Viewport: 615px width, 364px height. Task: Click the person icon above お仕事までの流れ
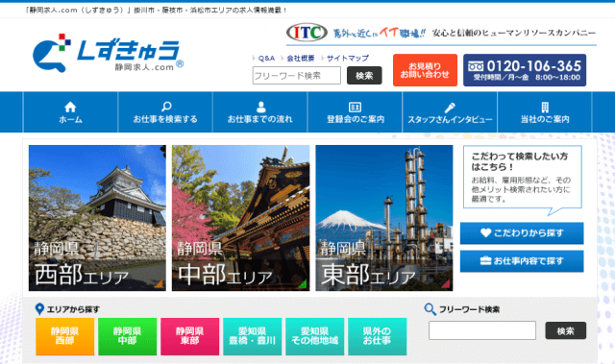click(260, 107)
